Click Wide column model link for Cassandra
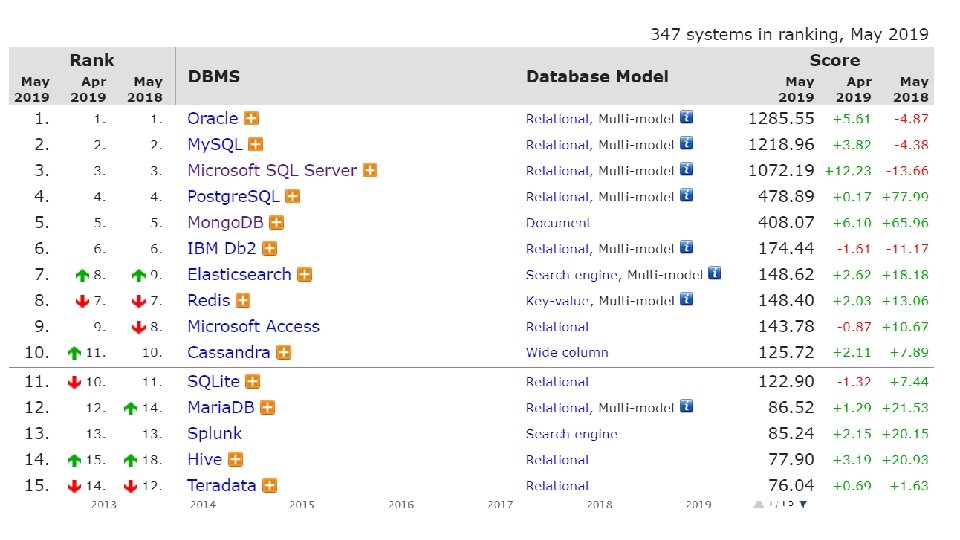This screenshot has height=540, width=960. 567,352
